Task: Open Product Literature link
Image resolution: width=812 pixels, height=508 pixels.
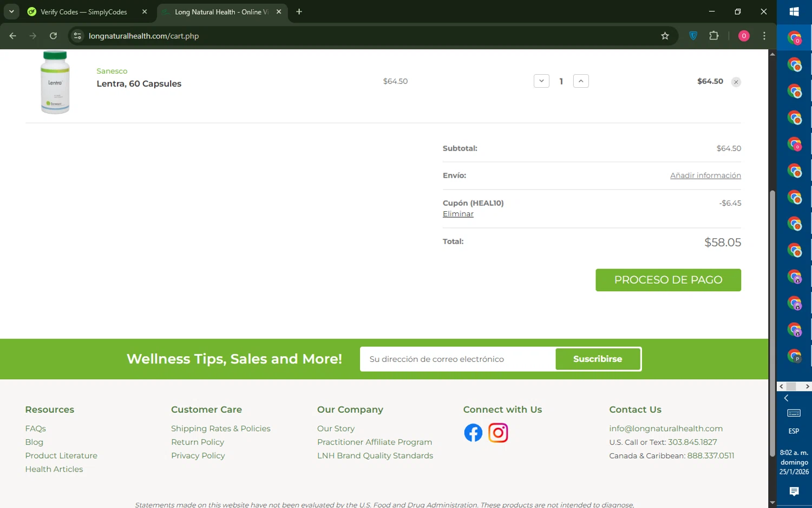Action: pos(61,455)
